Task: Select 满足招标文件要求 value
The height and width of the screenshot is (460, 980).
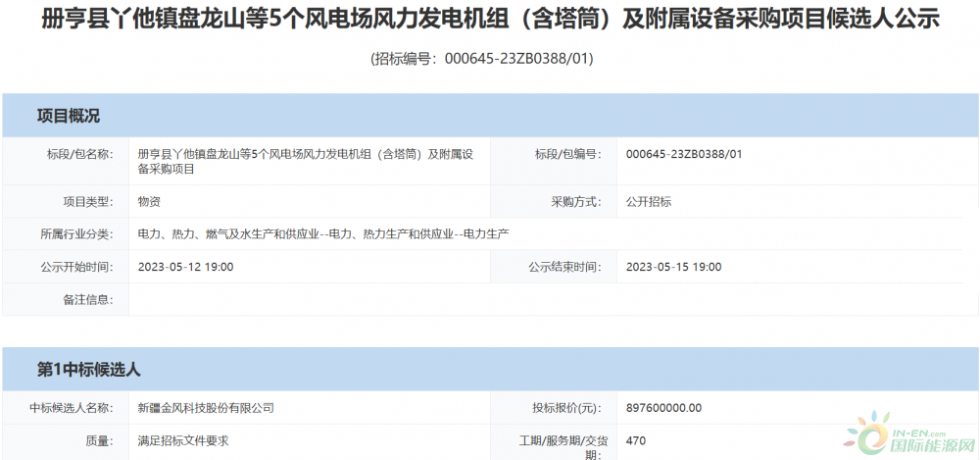Action: coord(183,440)
